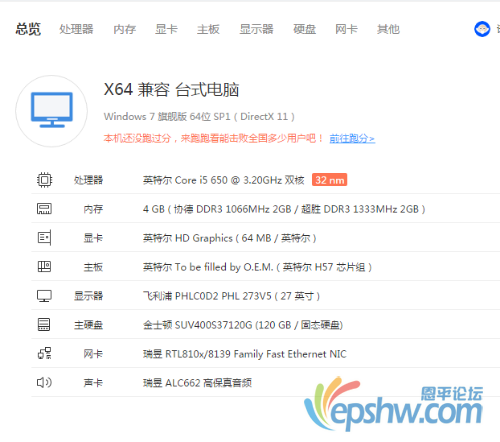This screenshot has width=500, height=442.
Task: Click the graphics card icon
Action: coord(44,238)
